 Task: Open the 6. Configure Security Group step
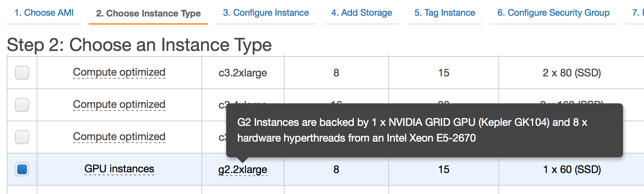pos(553,13)
